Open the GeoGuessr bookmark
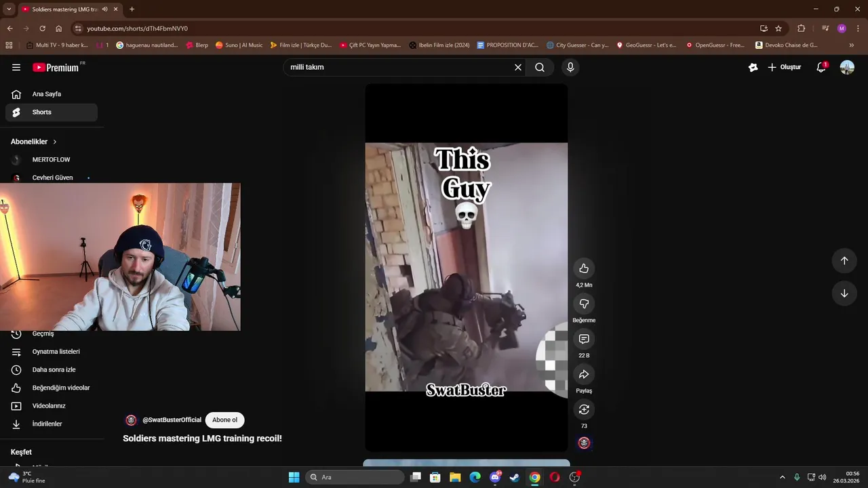 point(646,45)
